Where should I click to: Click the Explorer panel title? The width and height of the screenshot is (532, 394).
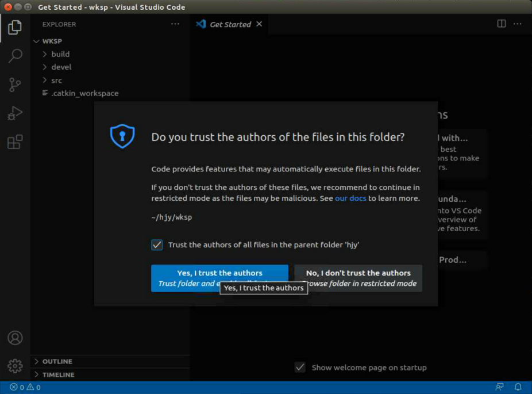click(x=59, y=24)
